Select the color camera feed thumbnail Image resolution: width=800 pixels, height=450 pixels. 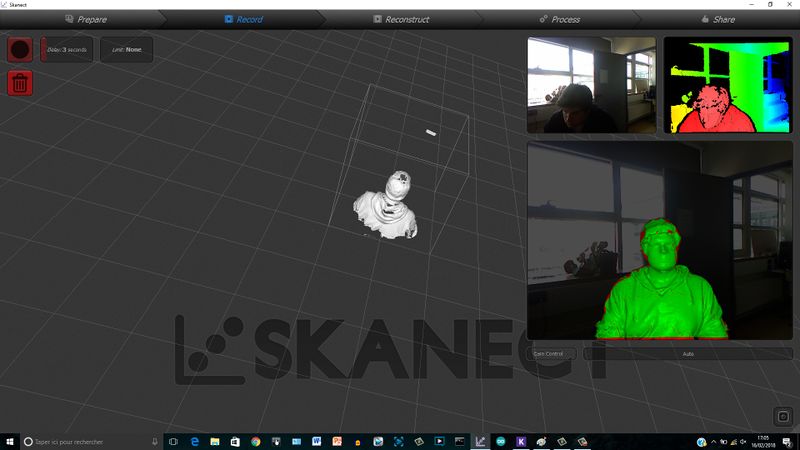pos(591,85)
